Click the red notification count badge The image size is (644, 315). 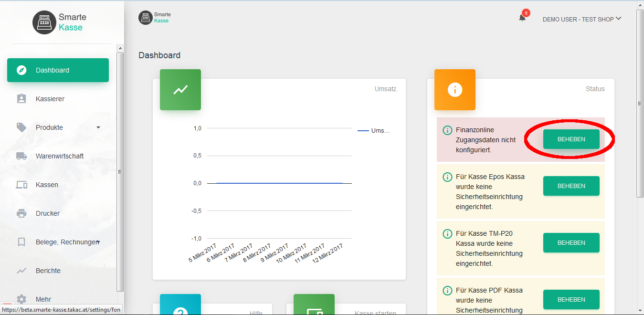click(x=526, y=13)
